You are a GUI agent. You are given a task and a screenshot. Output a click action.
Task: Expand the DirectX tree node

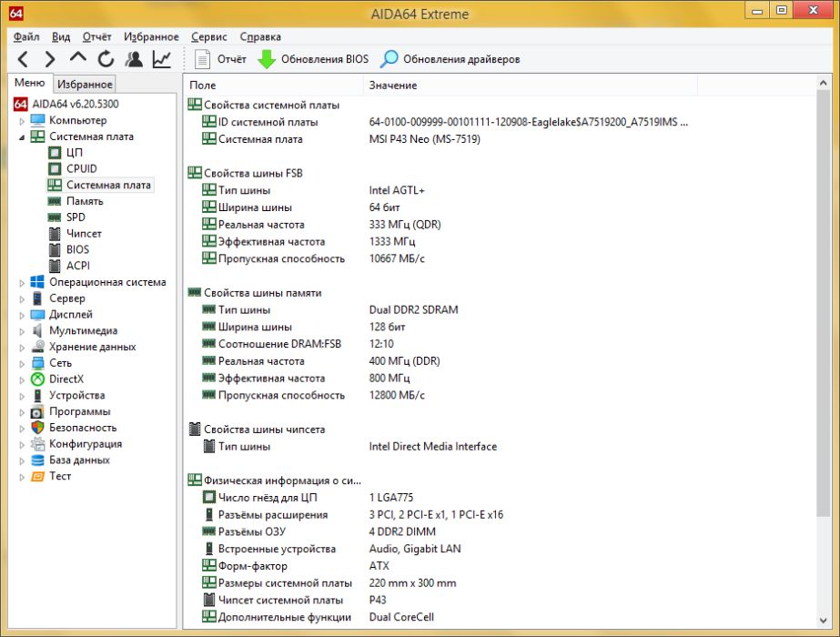pos(22,379)
